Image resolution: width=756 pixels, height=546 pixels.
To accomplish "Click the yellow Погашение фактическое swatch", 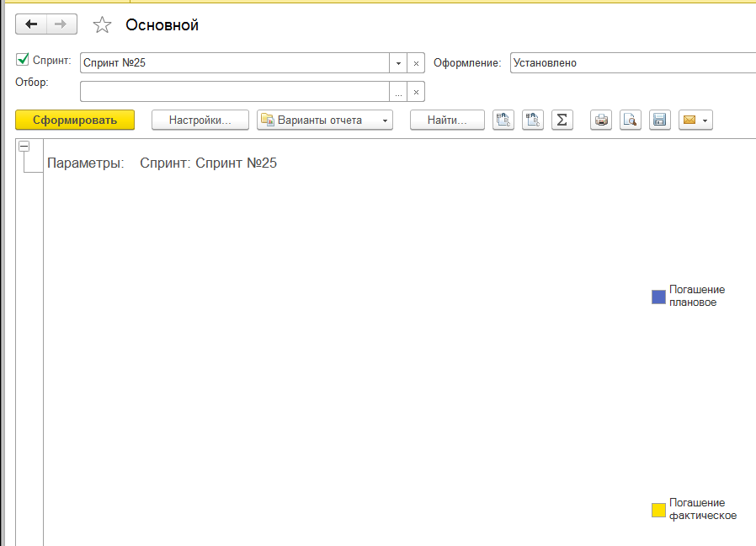I will click(658, 511).
